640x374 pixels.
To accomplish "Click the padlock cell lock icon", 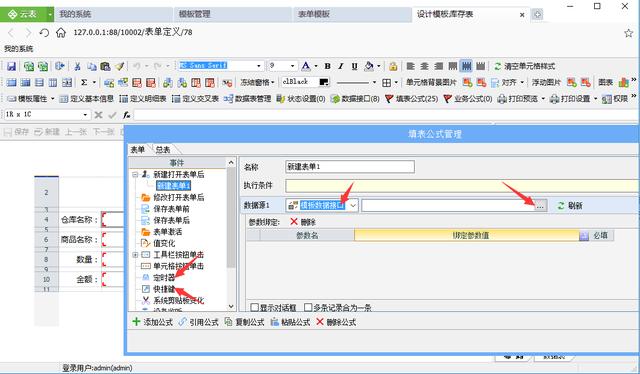I will point(393,66).
